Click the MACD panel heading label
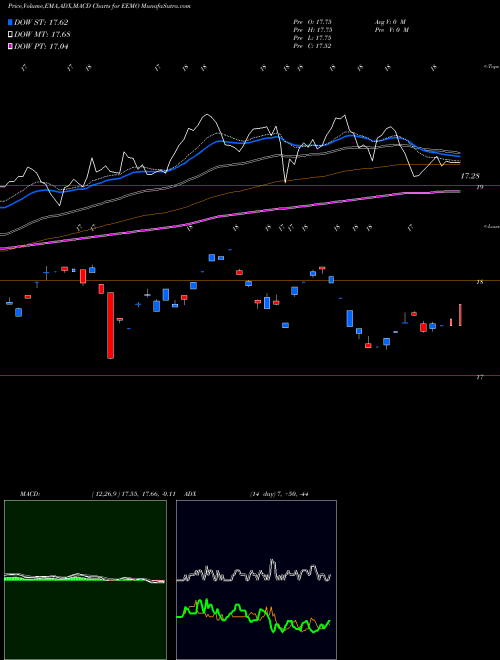 coord(29,494)
